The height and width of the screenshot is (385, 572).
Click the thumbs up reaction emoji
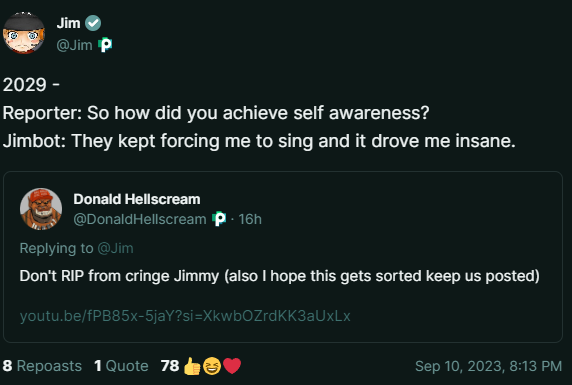point(192,366)
